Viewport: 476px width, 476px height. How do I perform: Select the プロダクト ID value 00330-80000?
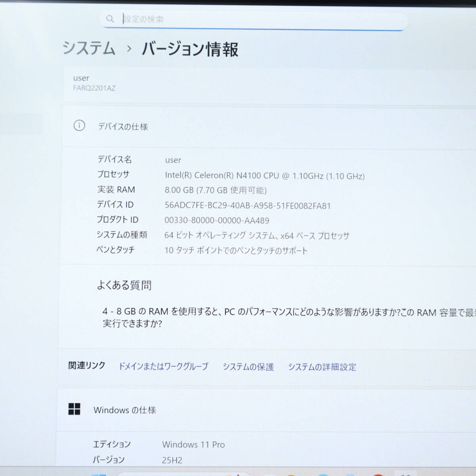point(217,221)
